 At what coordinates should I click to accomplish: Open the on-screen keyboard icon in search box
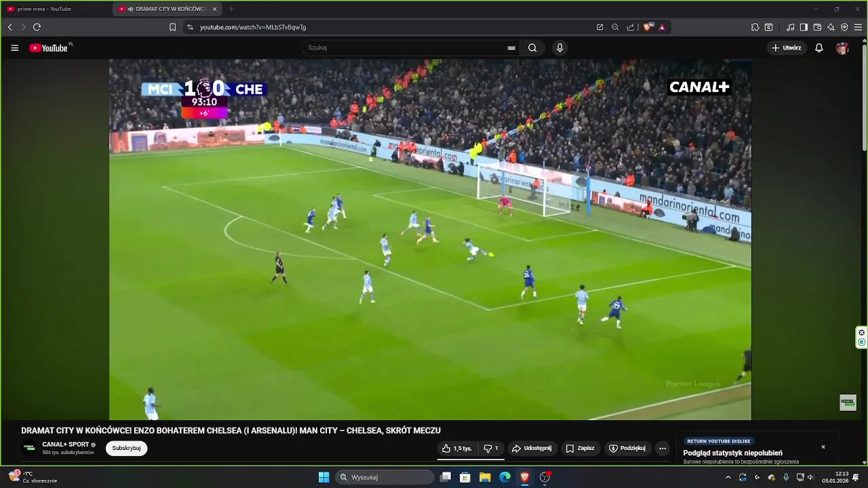(x=511, y=48)
